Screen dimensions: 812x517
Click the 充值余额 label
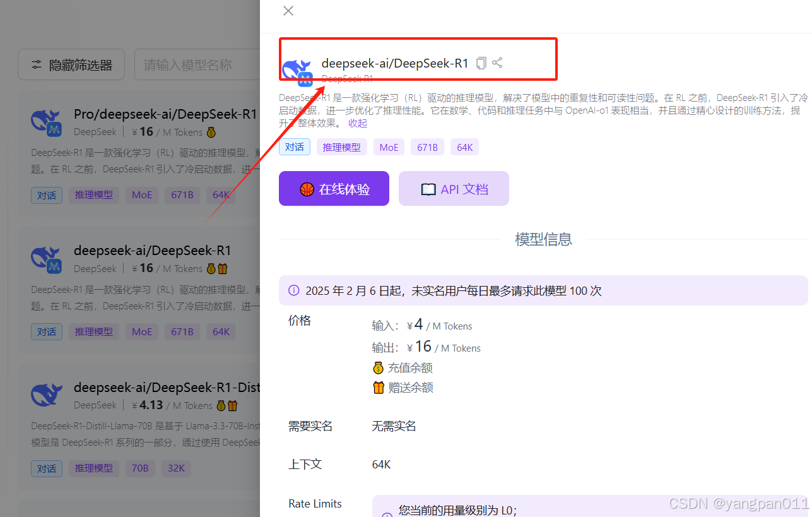pos(410,367)
